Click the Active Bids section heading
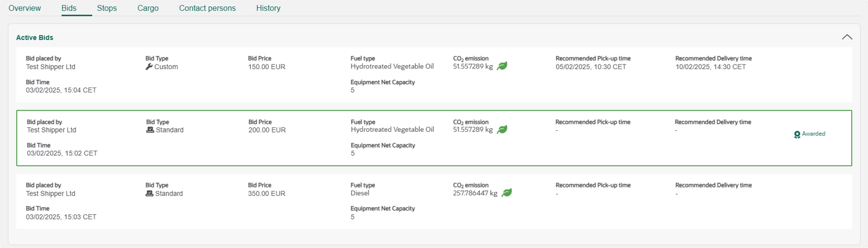 pos(35,38)
